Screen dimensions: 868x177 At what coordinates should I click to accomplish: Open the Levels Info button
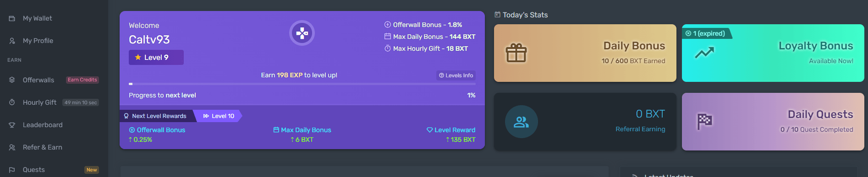(x=456, y=75)
